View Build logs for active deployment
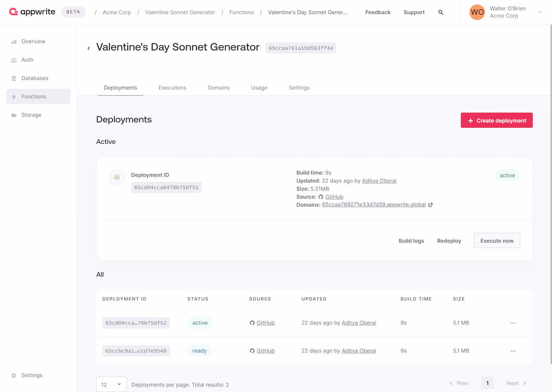 pyautogui.click(x=411, y=241)
